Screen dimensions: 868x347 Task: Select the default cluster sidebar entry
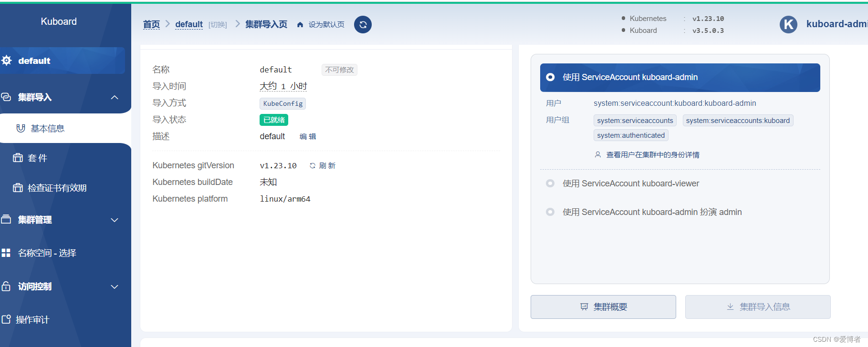(63, 61)
